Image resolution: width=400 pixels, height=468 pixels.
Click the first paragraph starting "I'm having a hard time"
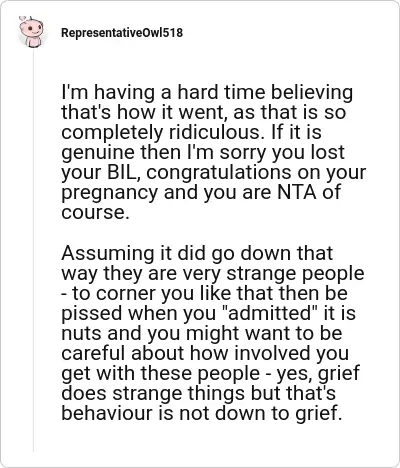coord(213,152)
